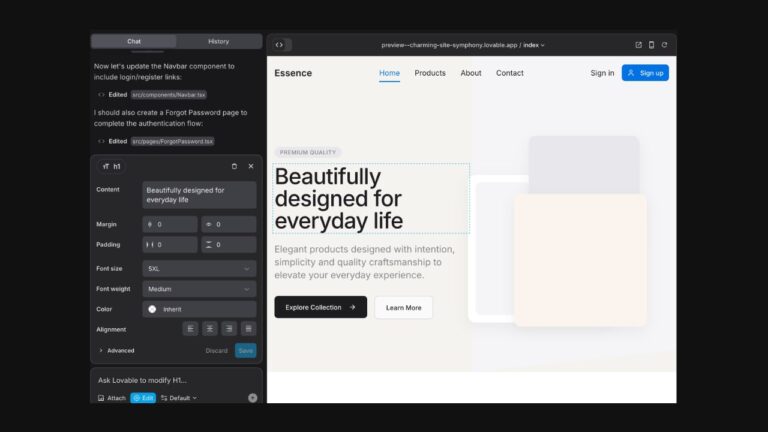
Task: Click the preview URL text
Action: click(x=449, y=45)
